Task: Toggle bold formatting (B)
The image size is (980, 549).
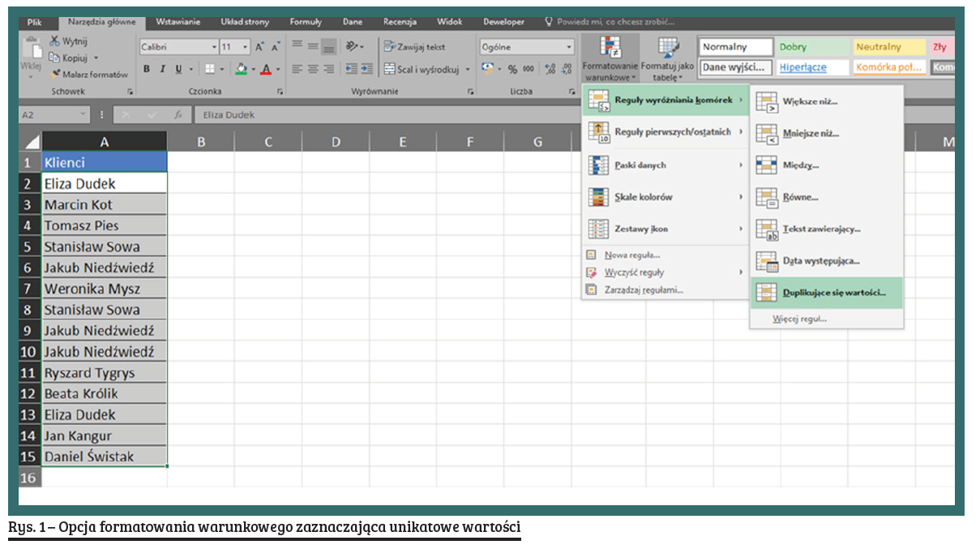Action: (147, 70)
